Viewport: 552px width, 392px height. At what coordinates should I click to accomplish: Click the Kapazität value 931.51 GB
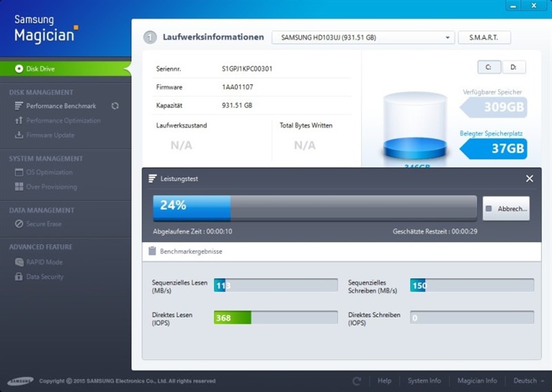point(237,106)
